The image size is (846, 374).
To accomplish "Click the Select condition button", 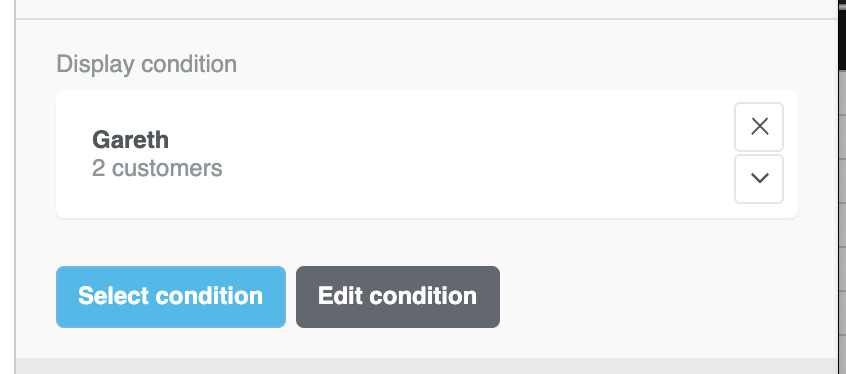I will pyautogui.click(x=170, y=296).
